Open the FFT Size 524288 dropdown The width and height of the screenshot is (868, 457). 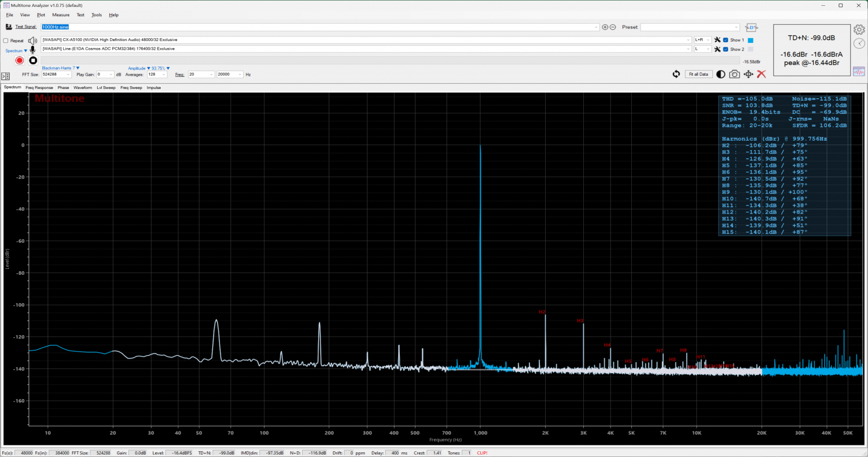tap(56, 75)
